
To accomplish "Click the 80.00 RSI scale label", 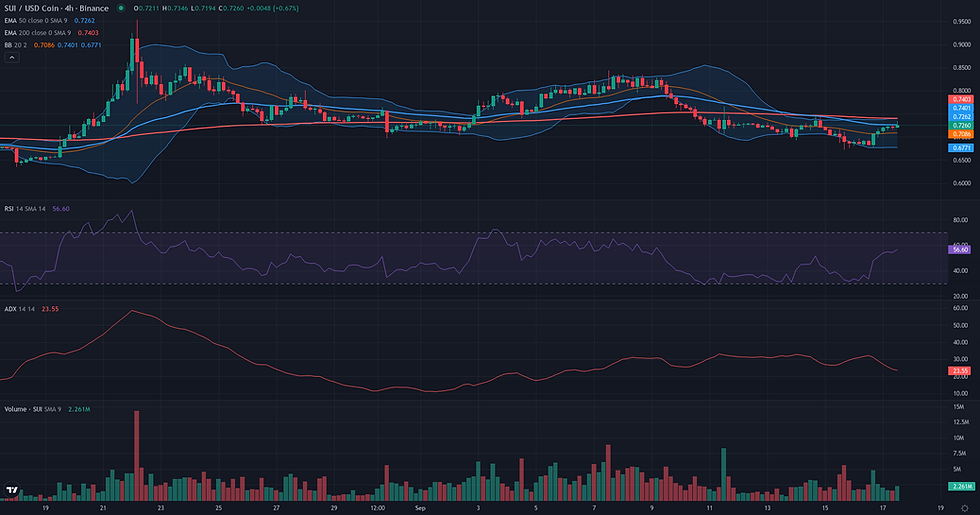I will click(x=961, y=220).
